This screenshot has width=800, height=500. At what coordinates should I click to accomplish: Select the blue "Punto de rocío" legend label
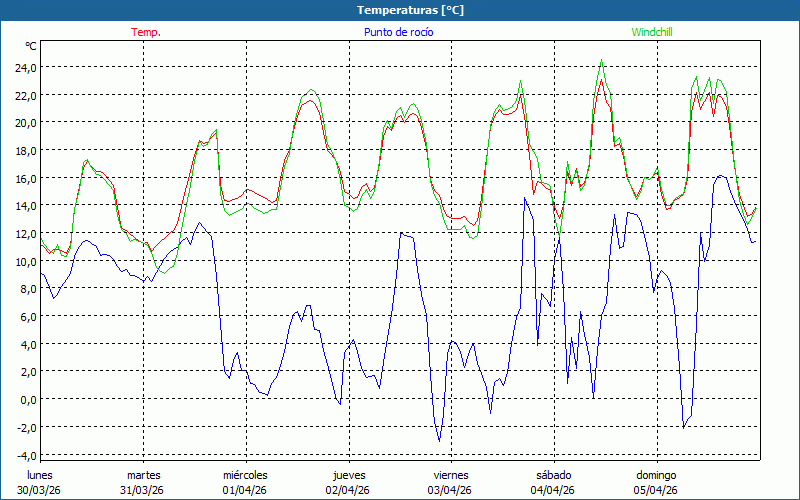398,32
